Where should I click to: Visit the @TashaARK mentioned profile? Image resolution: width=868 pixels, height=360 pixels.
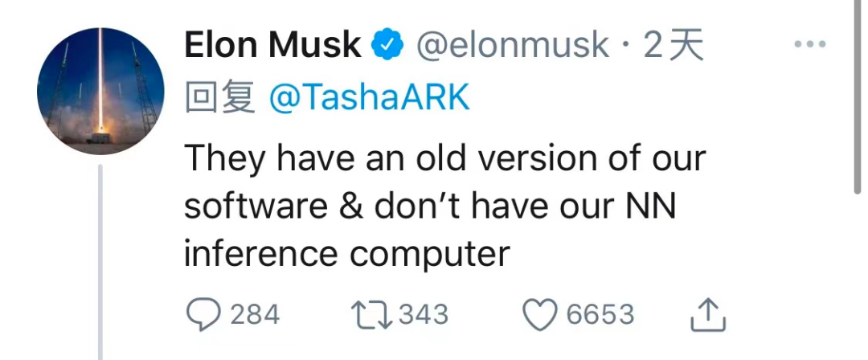click(369, 98)
